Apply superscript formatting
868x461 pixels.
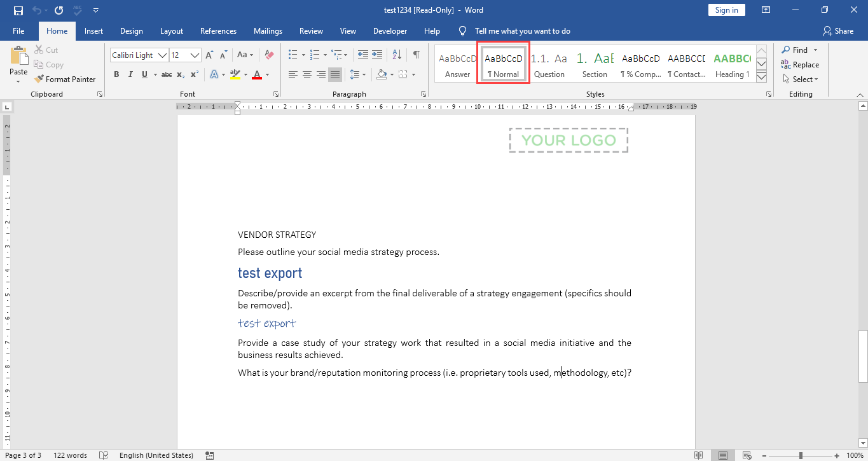195,74
